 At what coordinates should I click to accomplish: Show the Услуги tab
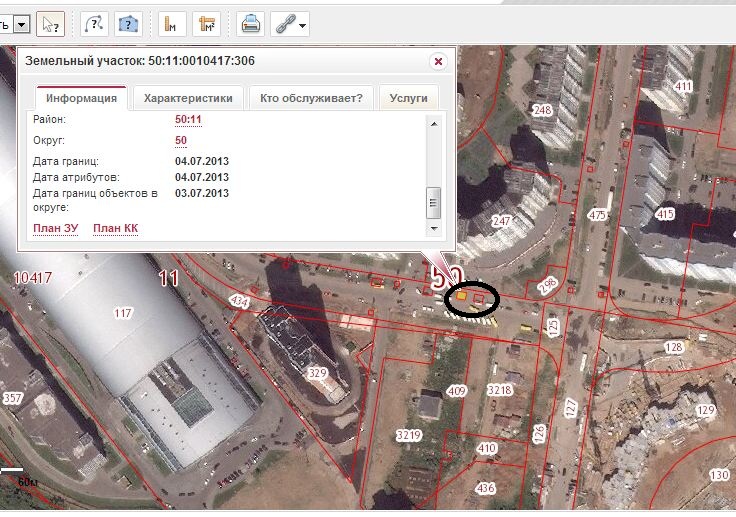point(408,98)
